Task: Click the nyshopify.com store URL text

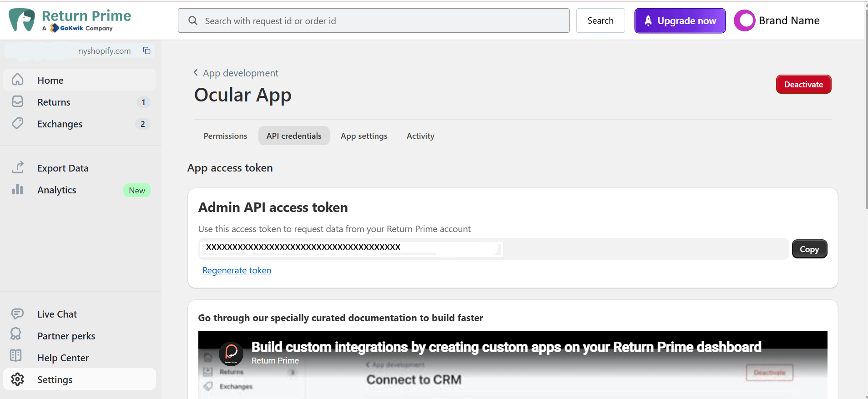Action: pyautogui.click(x=105, y=51)
